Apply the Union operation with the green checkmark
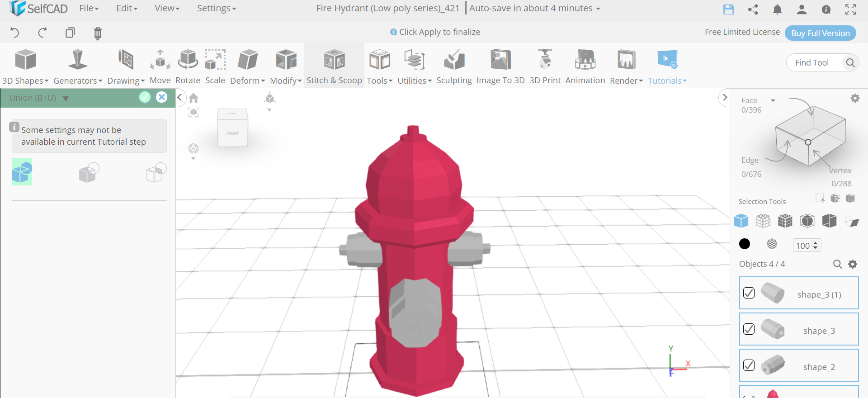The width and height of the screenshot is (868, 398). (145, 97)
